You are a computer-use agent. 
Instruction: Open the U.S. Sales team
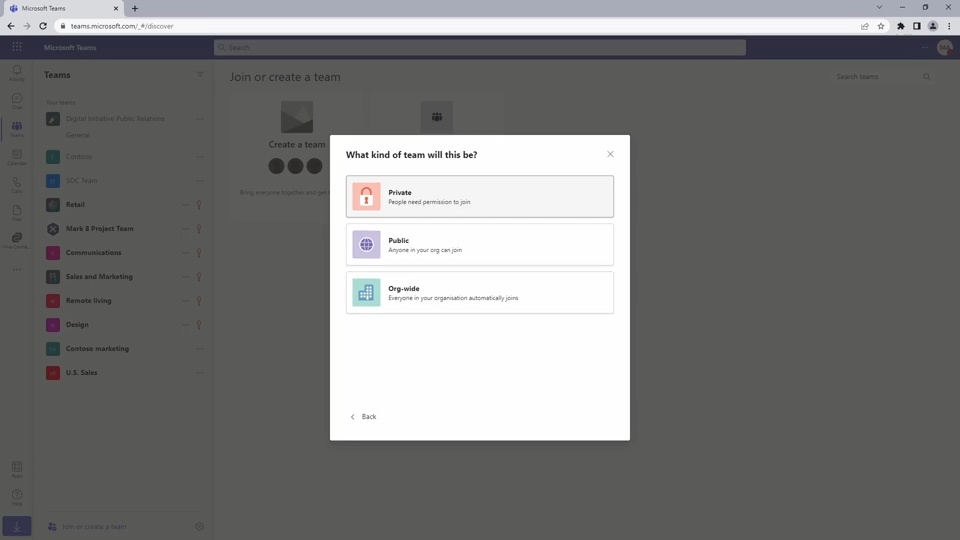81,372
